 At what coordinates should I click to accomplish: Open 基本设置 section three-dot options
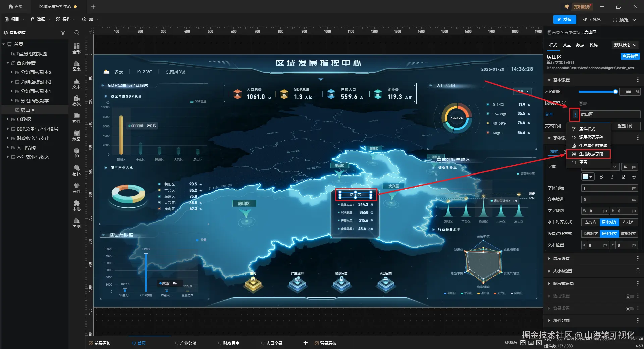pyautogui.click(x=638, y=80)
